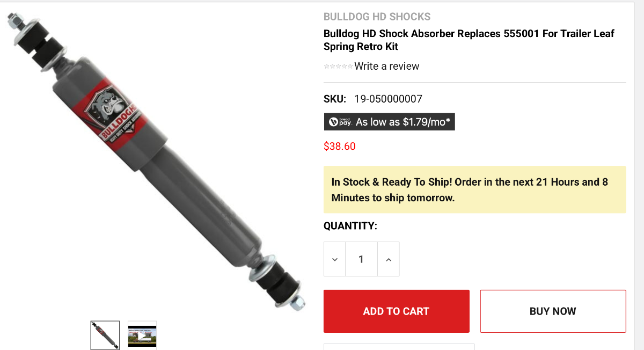
Task: Click the large shock absorber product image
Action: pos(156,161)
